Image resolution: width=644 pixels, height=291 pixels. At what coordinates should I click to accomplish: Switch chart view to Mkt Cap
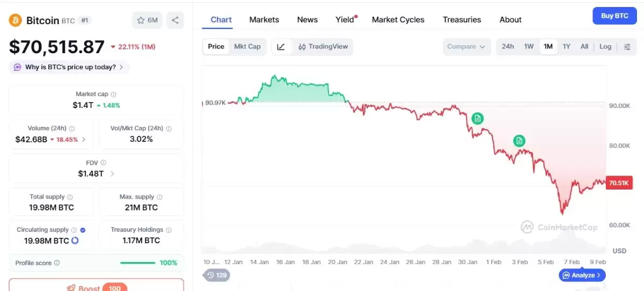[247, 47]
